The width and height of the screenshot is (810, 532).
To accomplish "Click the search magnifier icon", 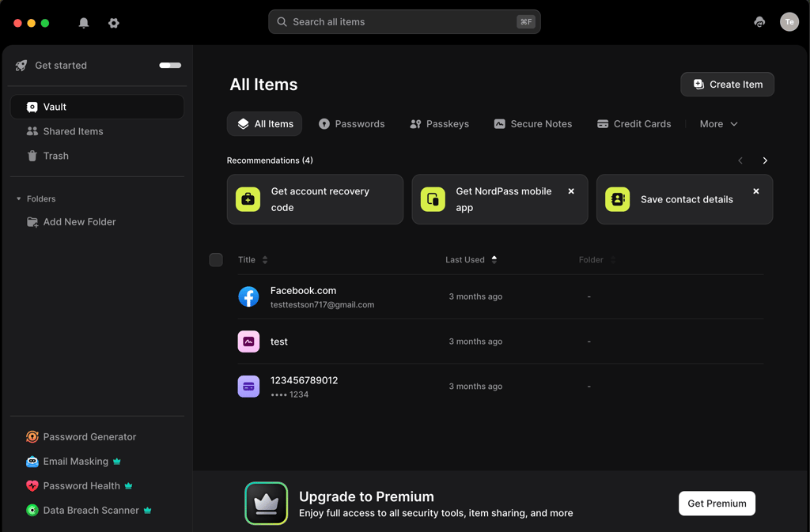I will pos(282,21).
